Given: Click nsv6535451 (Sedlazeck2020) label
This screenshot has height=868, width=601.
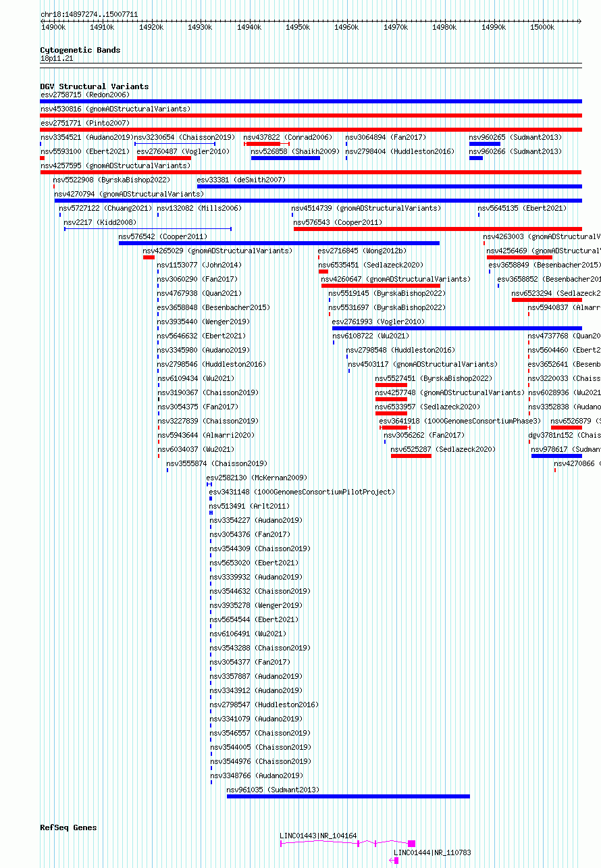Looking at the screenshot, I should point(371,265).
